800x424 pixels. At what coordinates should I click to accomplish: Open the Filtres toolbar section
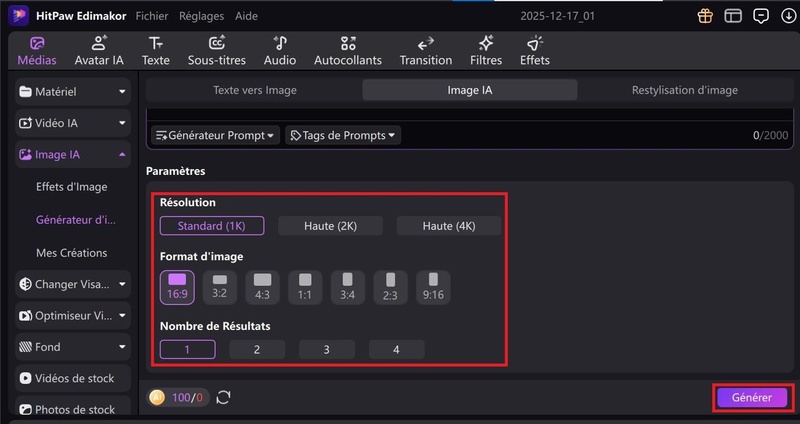[x=486, y=51]
